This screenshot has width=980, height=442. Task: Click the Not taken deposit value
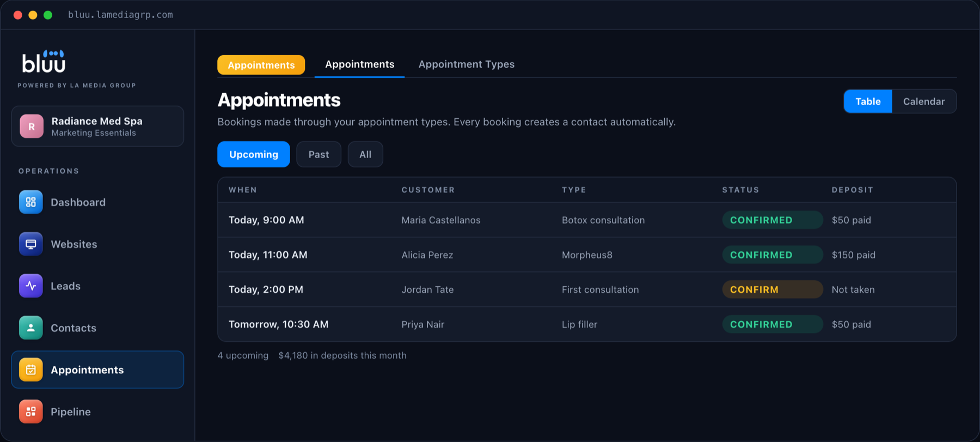(x=853, y=289)
